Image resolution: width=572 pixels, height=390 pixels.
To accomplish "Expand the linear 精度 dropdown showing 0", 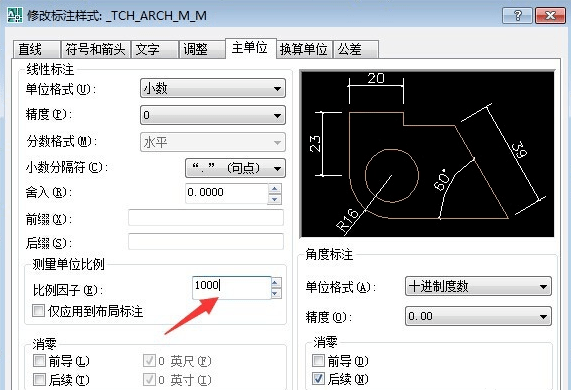I will [213, 115].
